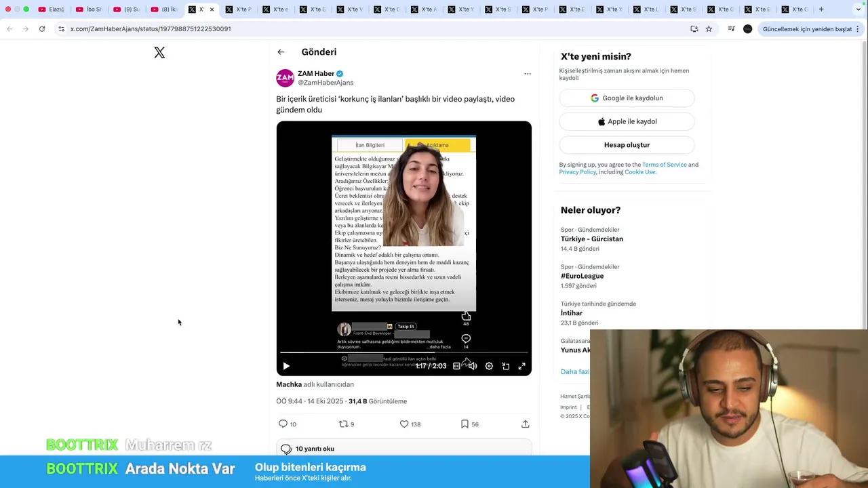Open the '10 yanıtı oku' replies button
The image size is (868, 488).
point(403,449)
